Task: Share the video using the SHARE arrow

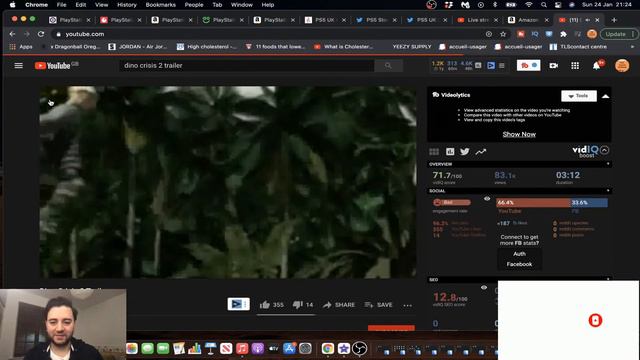Action: coord(339,305)
